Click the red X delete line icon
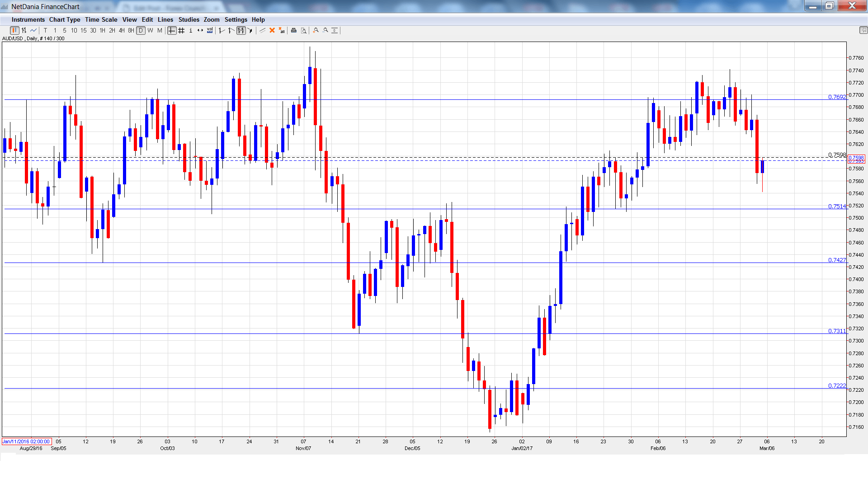 [272, 30]
